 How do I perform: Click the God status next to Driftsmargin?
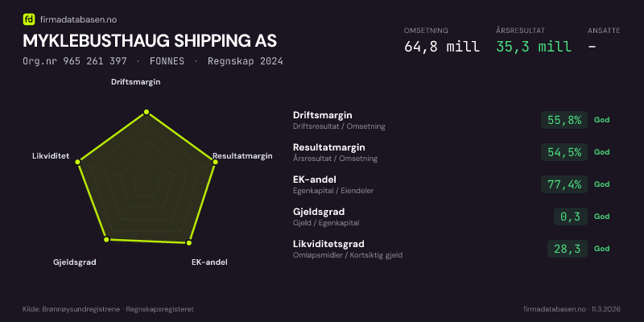click(601, 120)
